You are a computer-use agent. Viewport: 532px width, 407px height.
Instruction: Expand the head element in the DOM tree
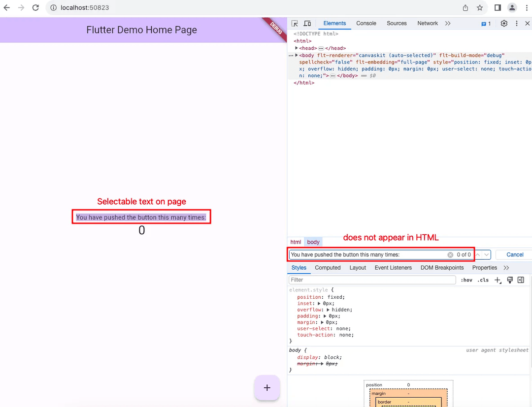297,48
